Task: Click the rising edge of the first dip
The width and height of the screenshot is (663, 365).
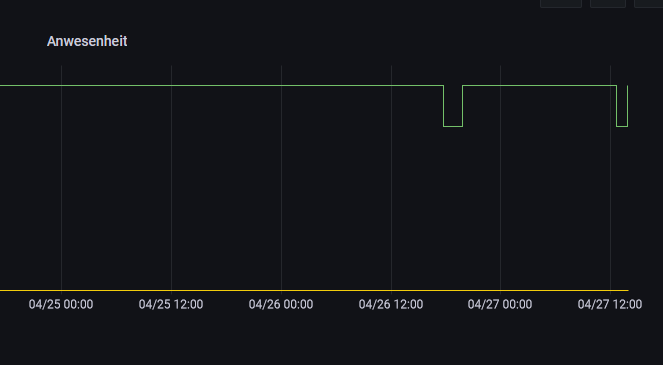Action: [x=463, y=106]
